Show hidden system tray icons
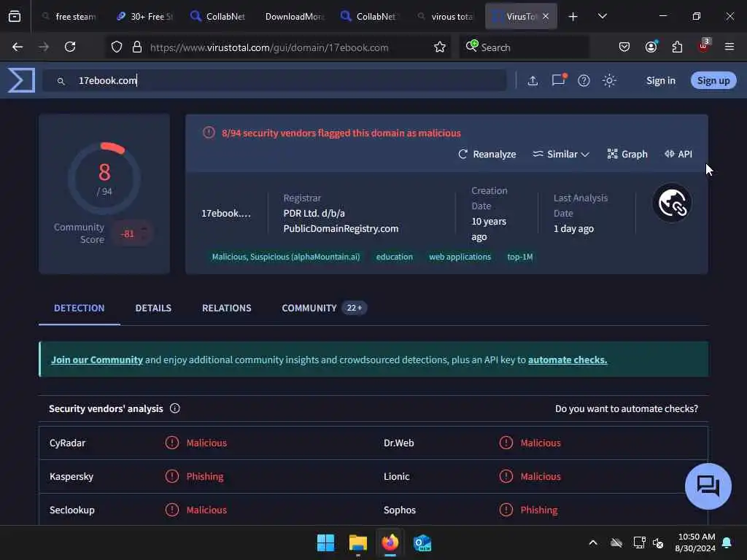This screenshot has height=560, width=747. 592,542
